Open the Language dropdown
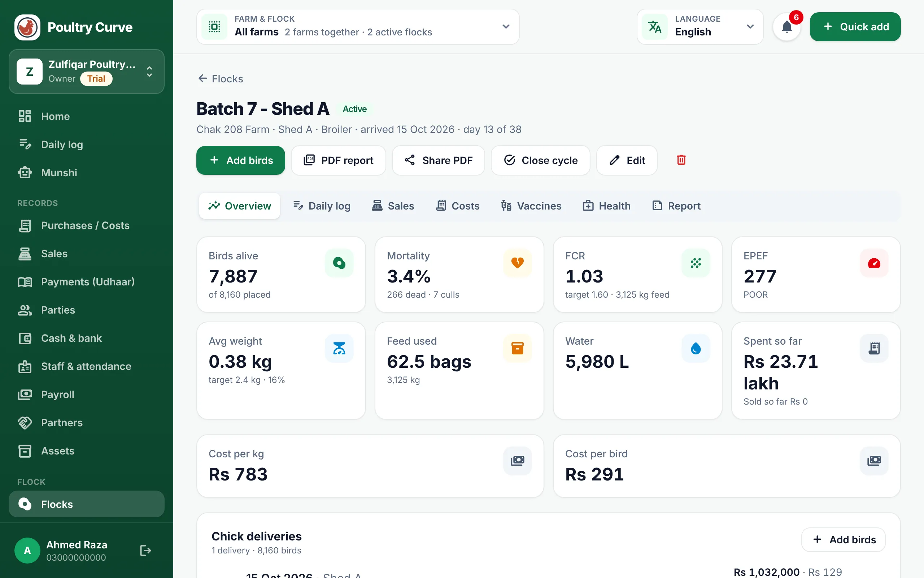 tap(700, 27)
